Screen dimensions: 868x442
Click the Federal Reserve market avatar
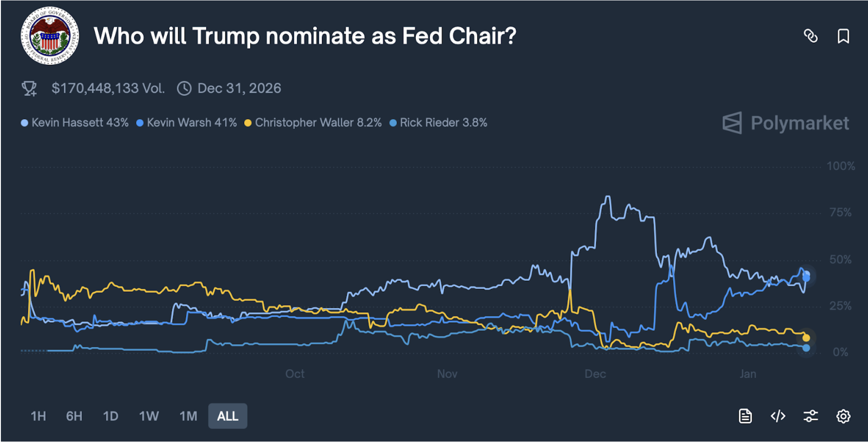50,34
